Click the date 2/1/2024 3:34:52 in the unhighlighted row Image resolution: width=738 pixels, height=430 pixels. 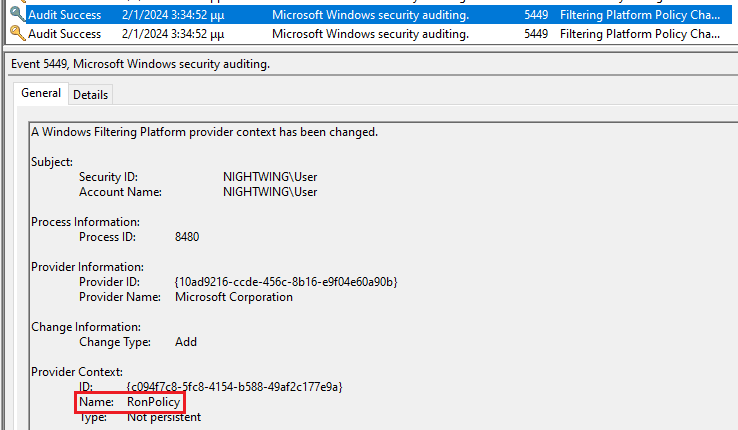coord(173,34)
